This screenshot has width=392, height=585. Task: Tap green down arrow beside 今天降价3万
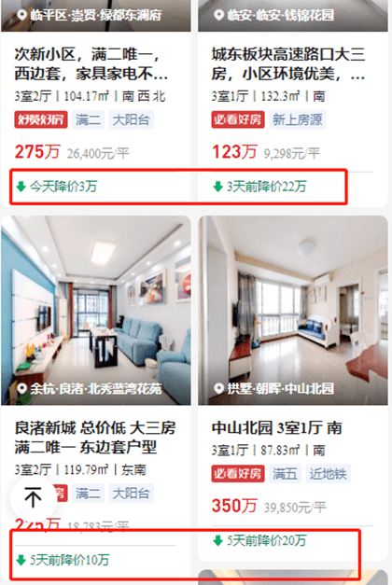[21, 187]
